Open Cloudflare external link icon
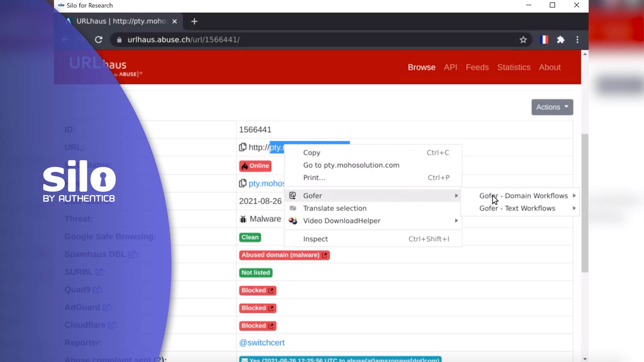The image size is (644, 362). pos(111,325)
